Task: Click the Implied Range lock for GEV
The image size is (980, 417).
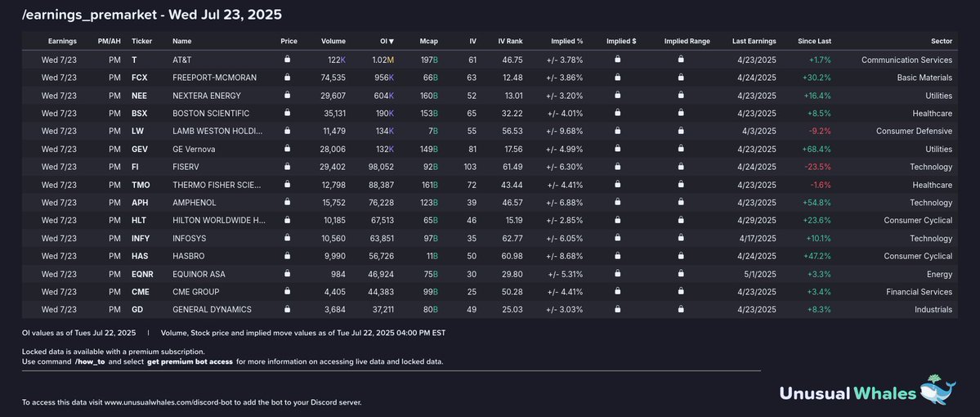Action: 681,149
